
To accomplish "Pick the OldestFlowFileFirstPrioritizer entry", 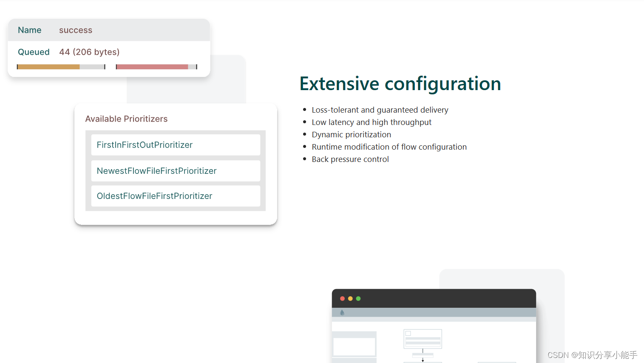I will pos(176,196).
